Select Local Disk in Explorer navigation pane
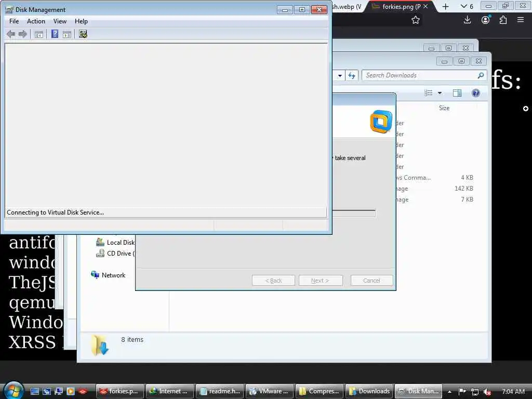532x399 pixels. pos(115,242)
